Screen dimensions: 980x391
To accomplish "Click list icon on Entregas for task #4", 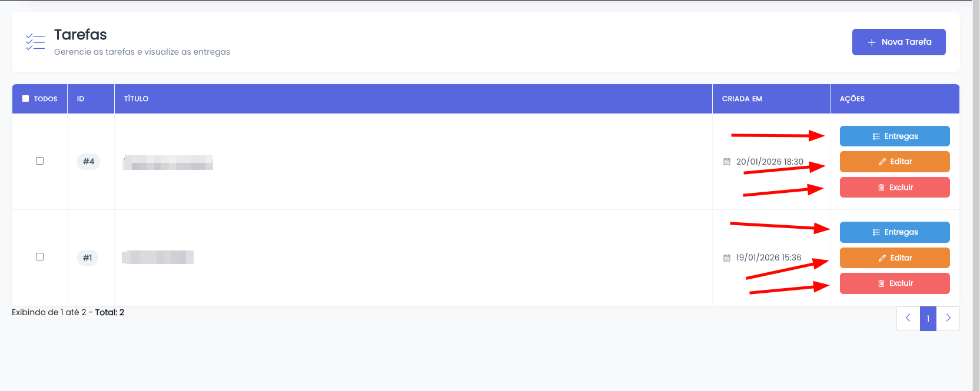I will coord(876,136).
